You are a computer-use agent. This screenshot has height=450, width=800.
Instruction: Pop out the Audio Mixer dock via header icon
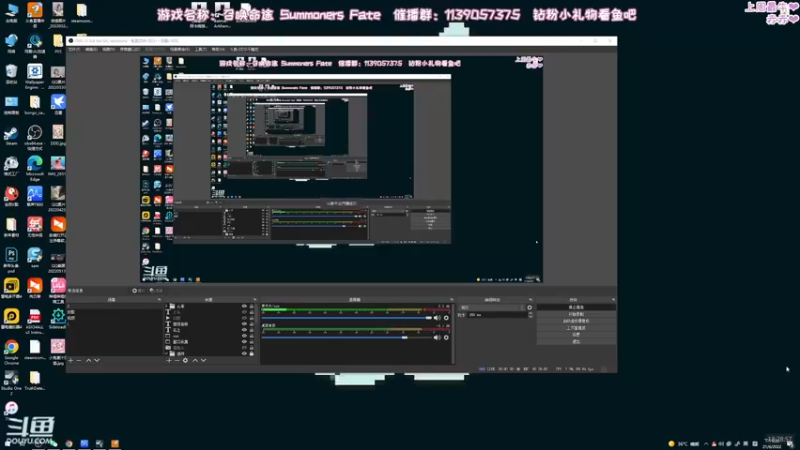click(452, 299)
